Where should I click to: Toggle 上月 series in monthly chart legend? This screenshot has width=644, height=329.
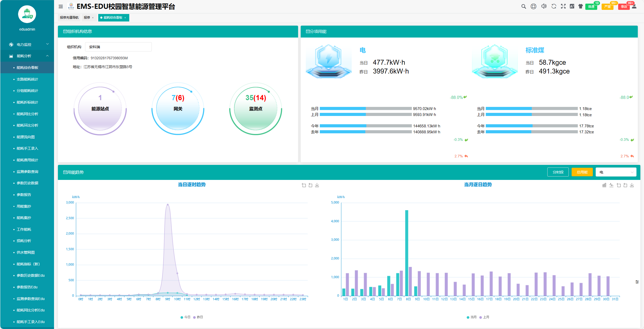pos(484,317)
